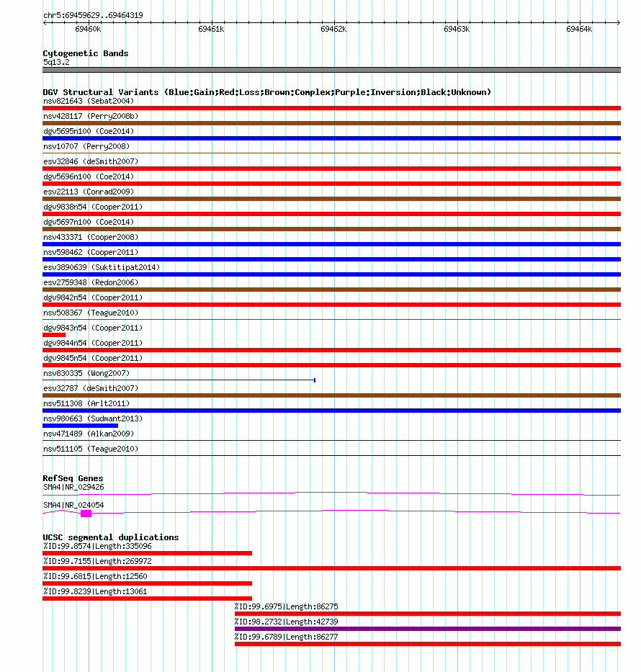
Task: Click the nsv821643 (Sebat2004) variant label
Action: pos(89,101)
